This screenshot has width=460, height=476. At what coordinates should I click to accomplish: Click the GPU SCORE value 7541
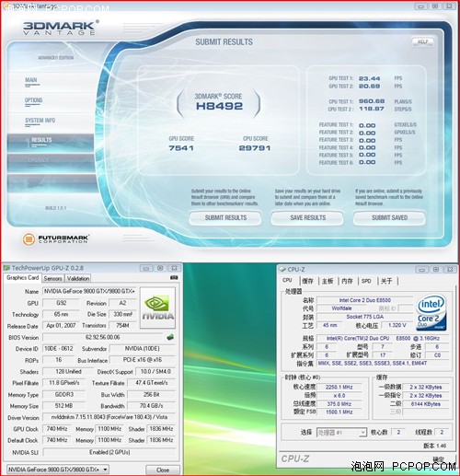181,148
